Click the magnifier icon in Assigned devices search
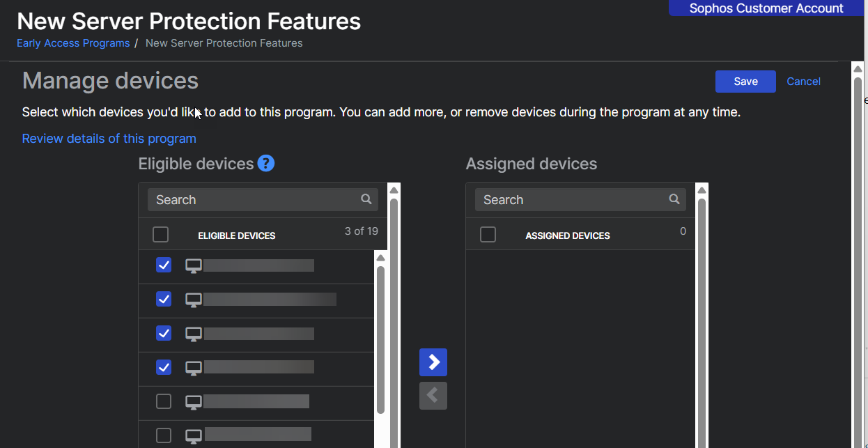 tap(674, 199)
